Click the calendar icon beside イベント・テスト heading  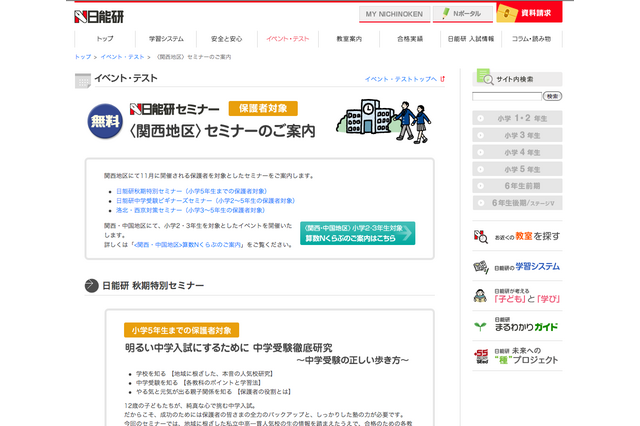point(83,80)
